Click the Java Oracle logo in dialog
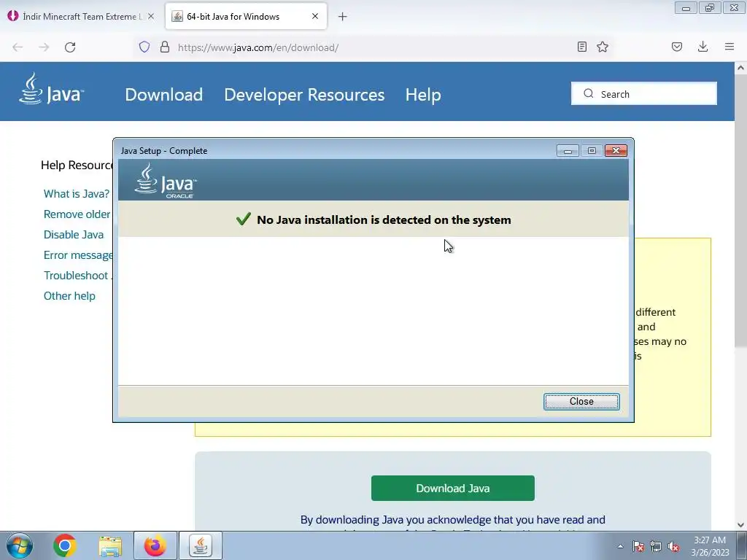The height and width of the screenshot is (560, 747). (166, 181)
